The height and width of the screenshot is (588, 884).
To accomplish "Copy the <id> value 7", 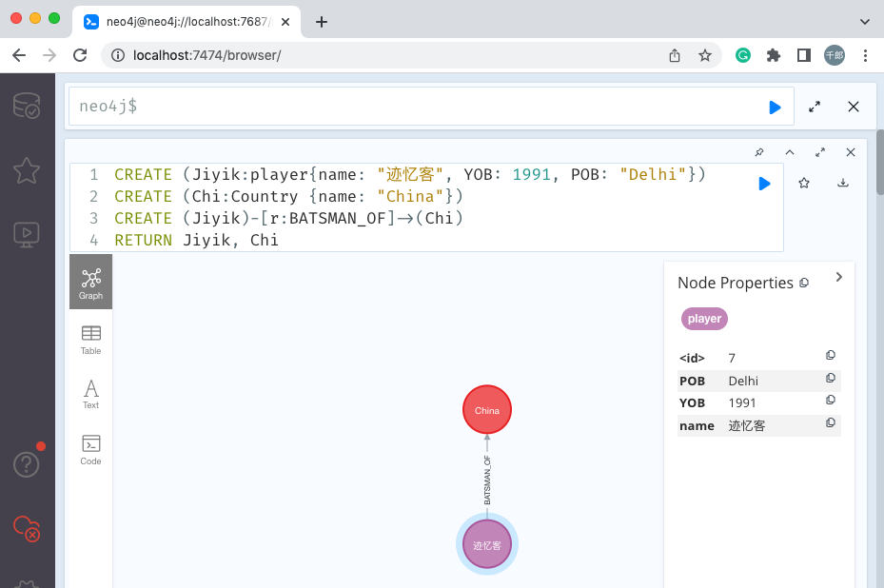I will (x=831, y=355).
